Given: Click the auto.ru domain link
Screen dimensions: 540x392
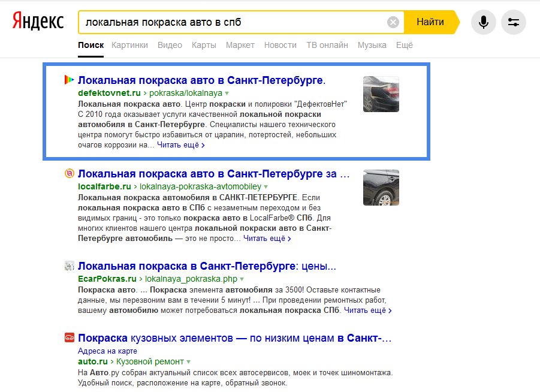Looking at the screenshot, I should point(93,361).
